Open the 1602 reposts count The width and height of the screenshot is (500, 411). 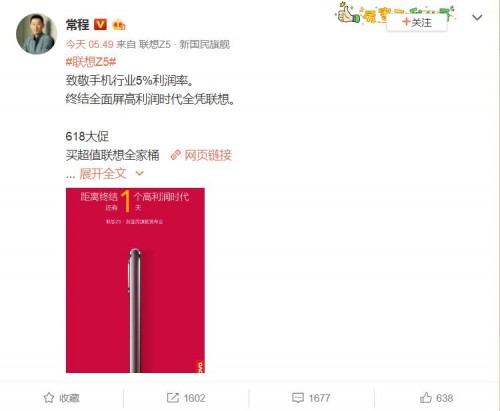click(x=194, y=398)
